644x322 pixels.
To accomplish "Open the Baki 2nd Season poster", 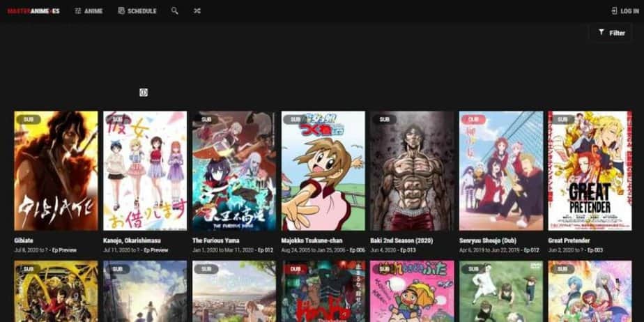I will [412, 171].
